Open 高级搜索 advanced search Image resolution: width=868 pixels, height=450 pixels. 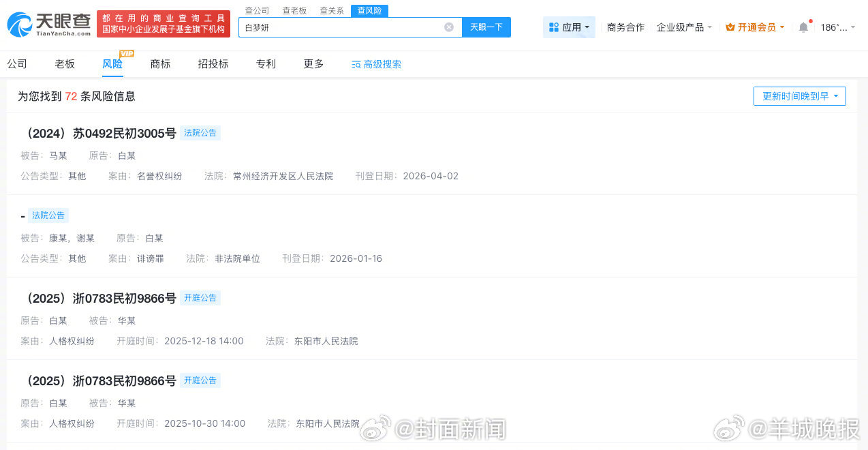click(x=376, y=64)
